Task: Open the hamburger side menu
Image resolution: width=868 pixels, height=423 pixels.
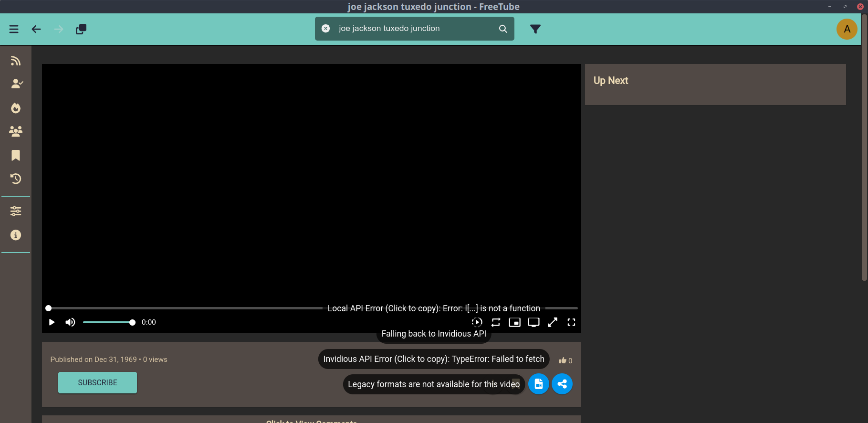Action: 14,29
